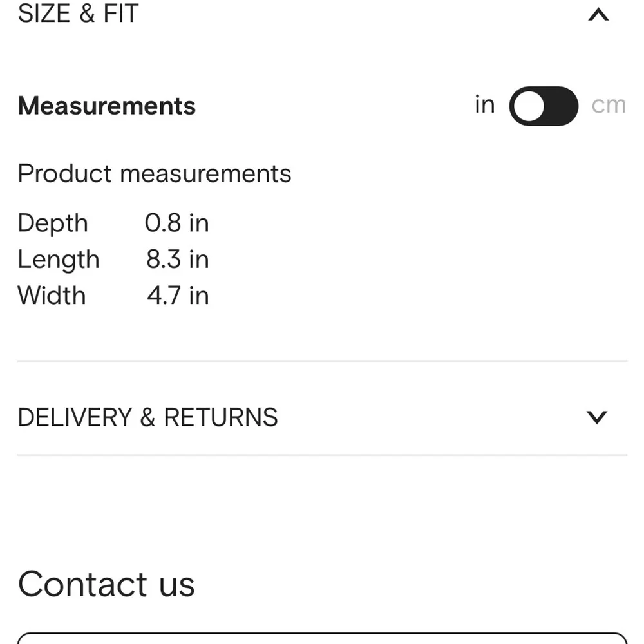The width and height of the screenshot is (644, 644).
Task: Select the Width 4.7 in value
Action: [178, 296]
